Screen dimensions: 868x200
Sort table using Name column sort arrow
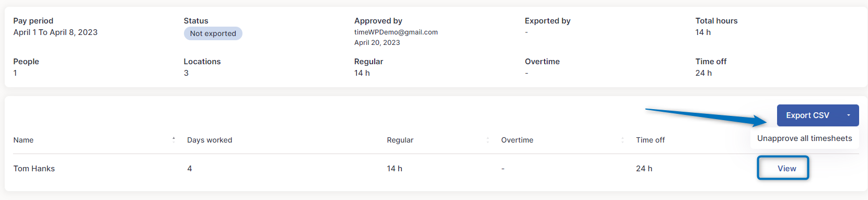click(x=173, y=140)
